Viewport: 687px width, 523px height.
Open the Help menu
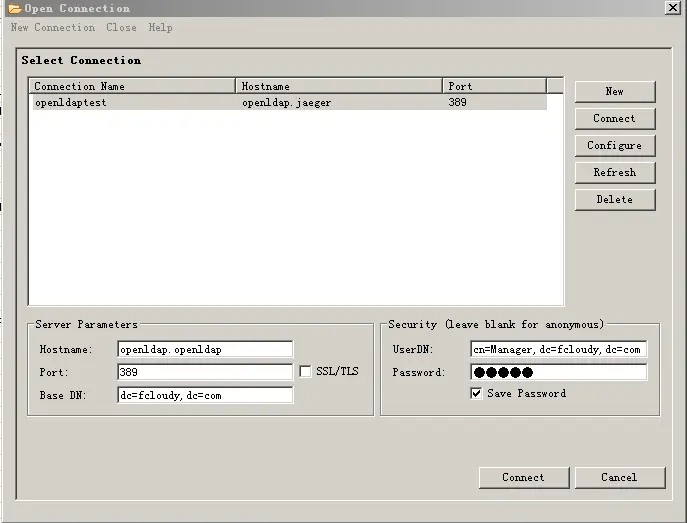(x=160, y=28)
